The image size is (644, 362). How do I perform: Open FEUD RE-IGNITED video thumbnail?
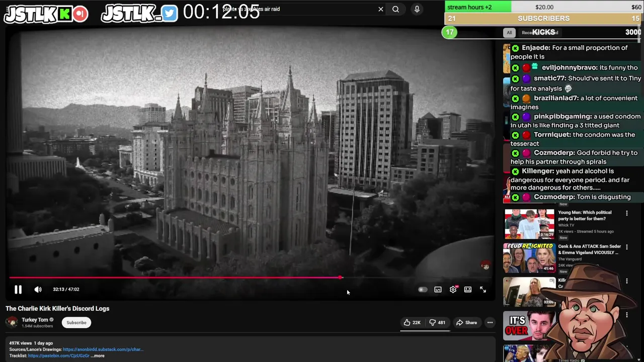[529, 258]
